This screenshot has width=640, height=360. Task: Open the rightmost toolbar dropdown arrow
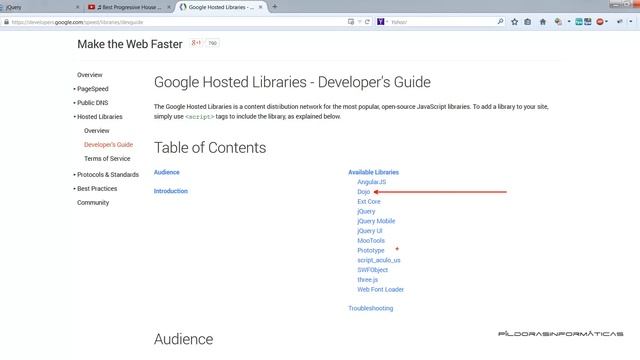point(631,22)
